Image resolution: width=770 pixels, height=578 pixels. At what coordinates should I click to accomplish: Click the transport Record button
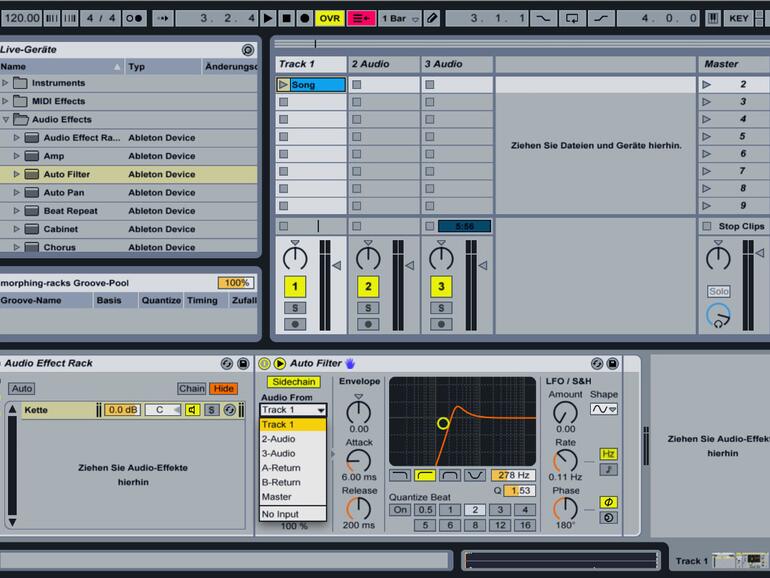pos(304,18)
